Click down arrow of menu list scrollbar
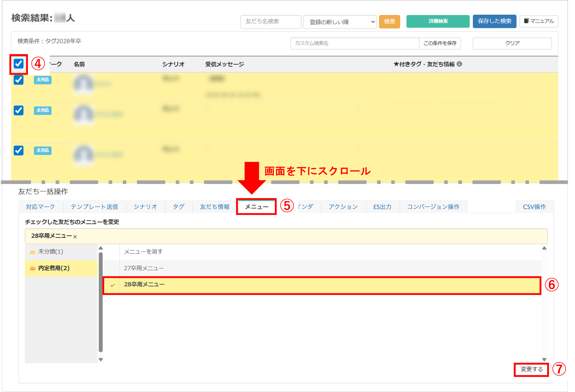 (x=544, y=359)
